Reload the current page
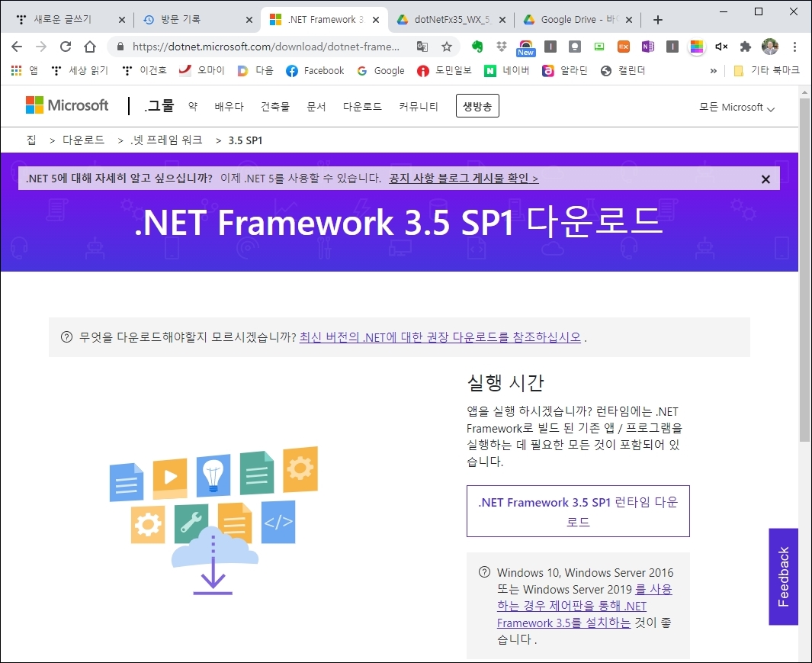Viewport: 812px width, 663px height. point(66,47)
